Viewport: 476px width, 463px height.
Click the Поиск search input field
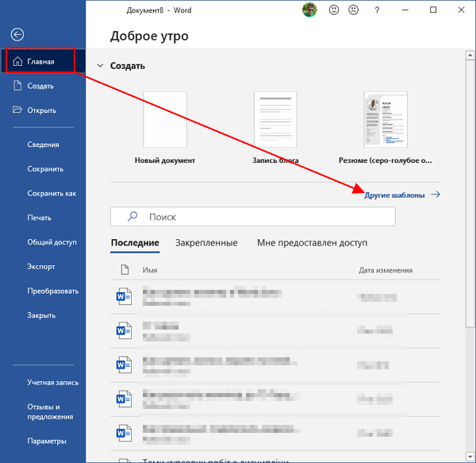[253, 217]
